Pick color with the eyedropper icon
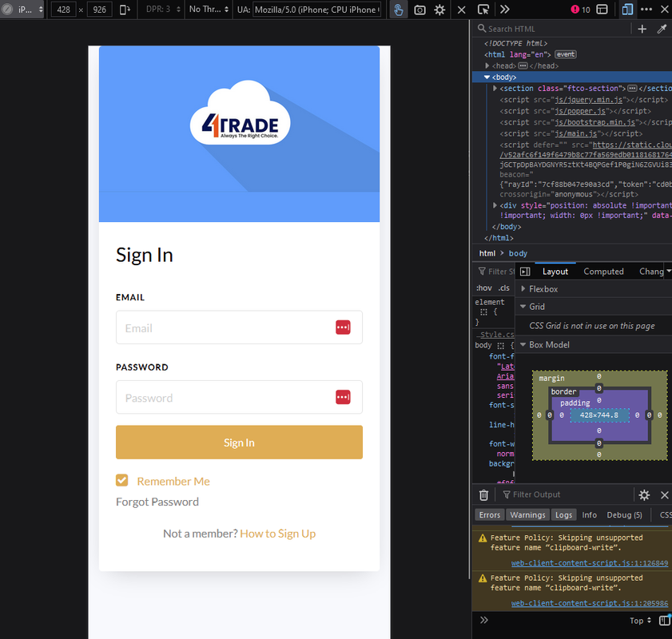This screenshot has height=639, width=672. tap(662, 29)
